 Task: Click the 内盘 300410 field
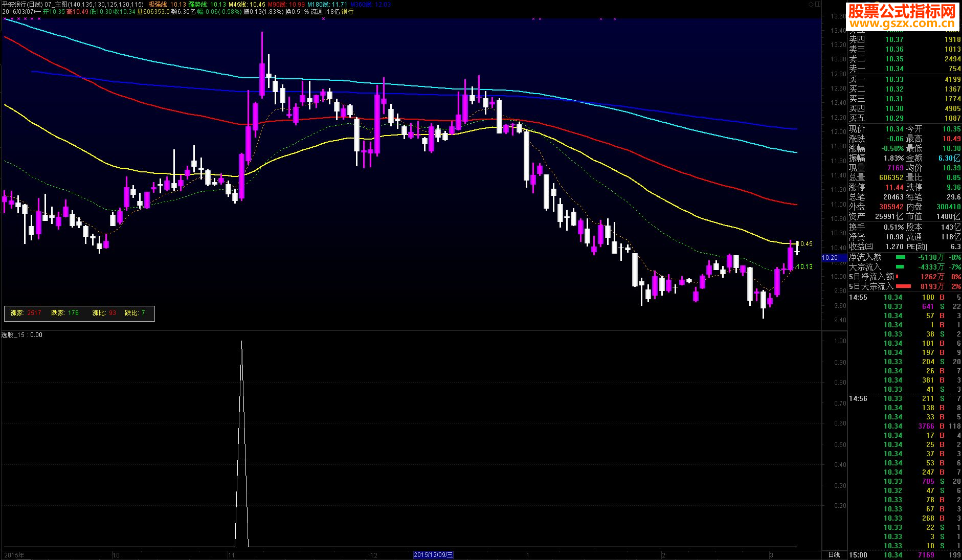pos(933,207)
